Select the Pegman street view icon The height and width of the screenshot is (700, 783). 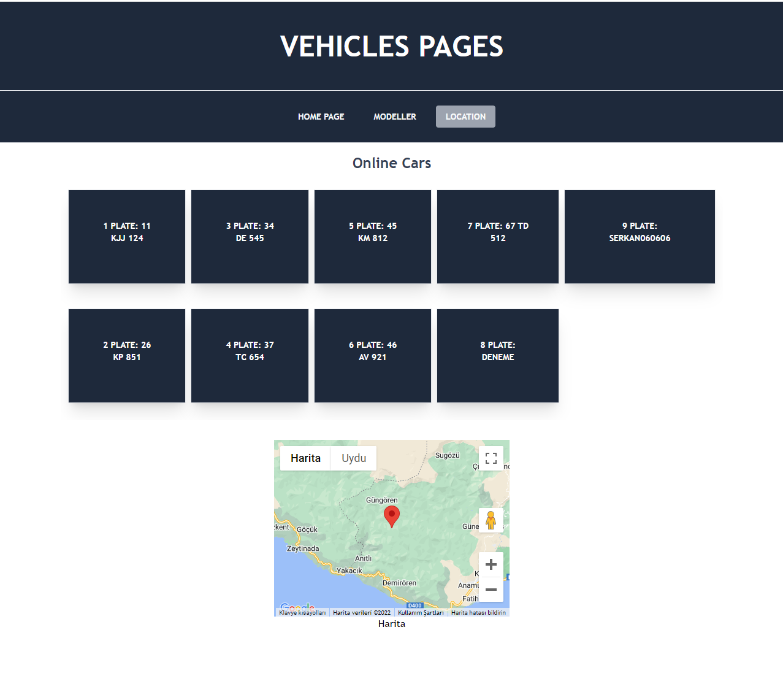point(491,520)
